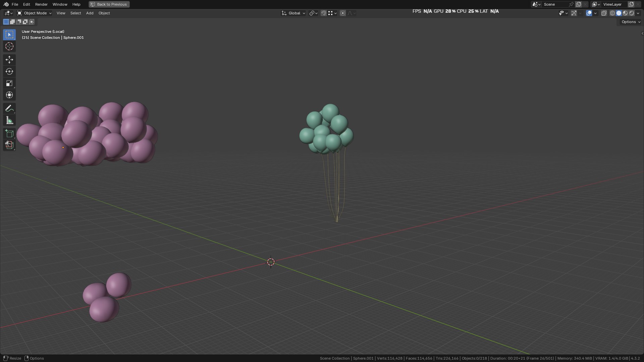
Task: Toggle X-Ray mode
Action: click(604, 13)
